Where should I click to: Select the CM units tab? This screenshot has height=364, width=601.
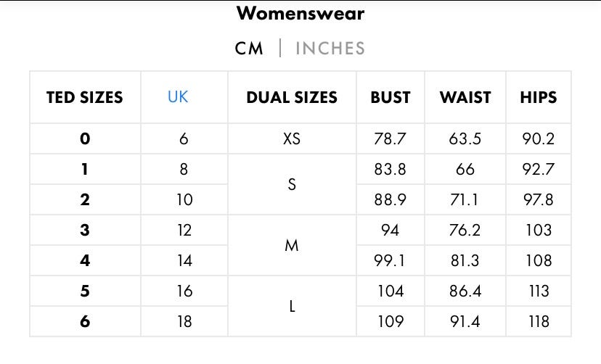coord(249,49)
